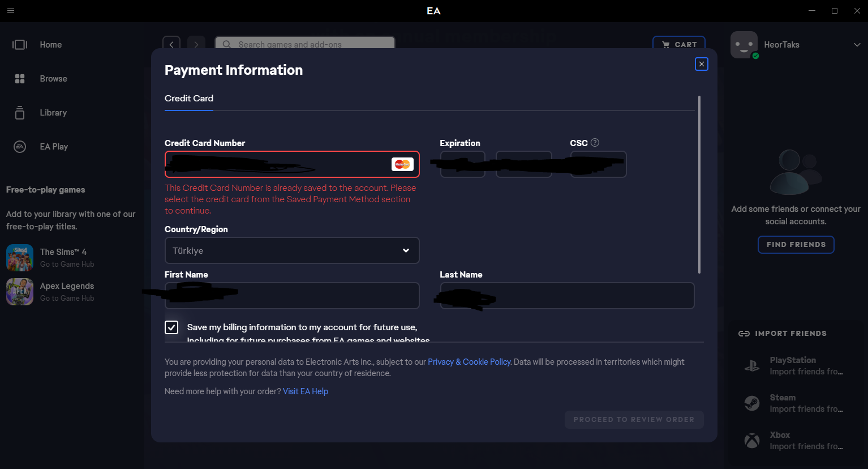This screenshot has height=469, width=868.
Task: Select Library in the sidebar menu
Action: tap(53, 113)
